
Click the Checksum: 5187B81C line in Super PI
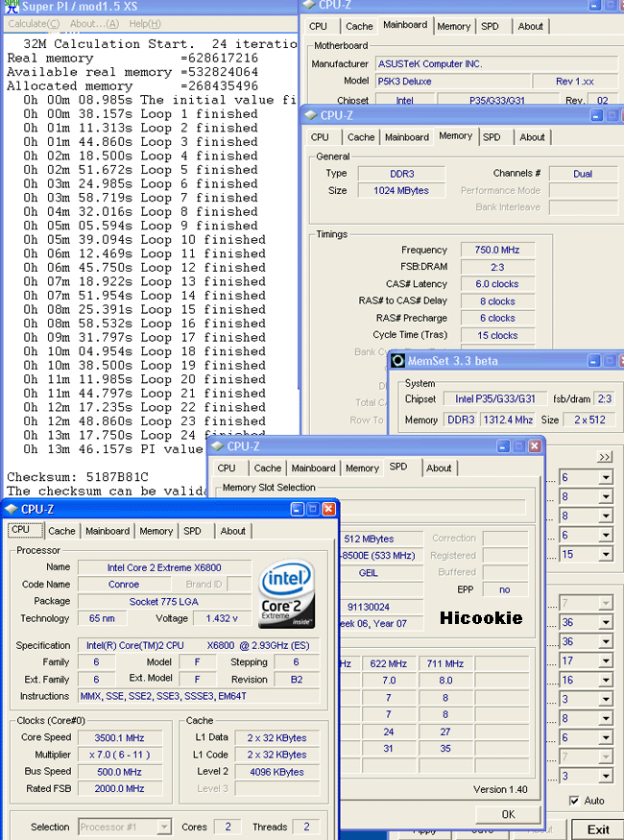pos(78,477)
